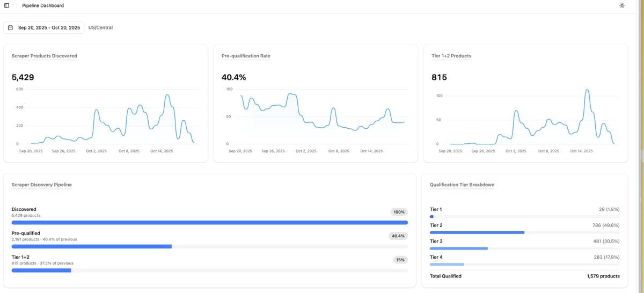The height and width of the screenshot is (293, 644).
Task: Click the Total Qualified label
Action: coord(445,276)
